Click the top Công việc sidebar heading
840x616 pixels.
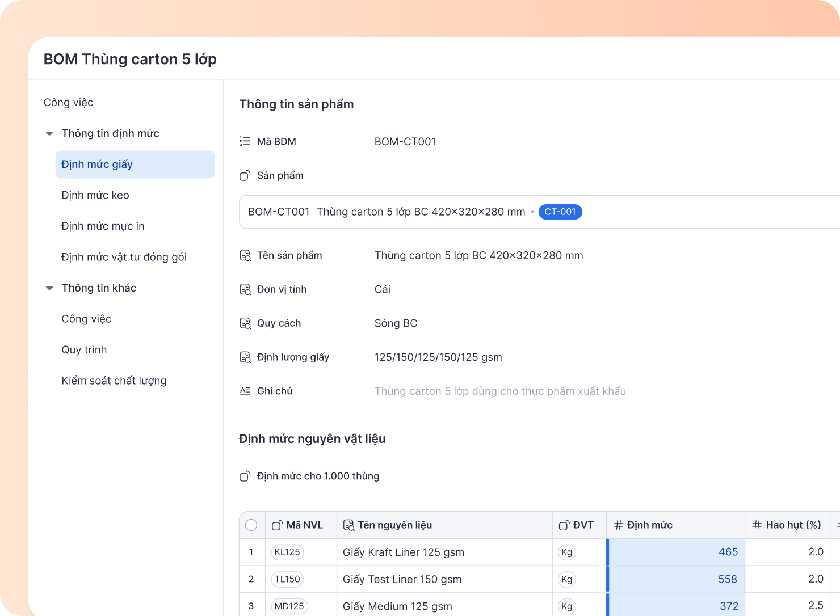click(x=68, y=103)
